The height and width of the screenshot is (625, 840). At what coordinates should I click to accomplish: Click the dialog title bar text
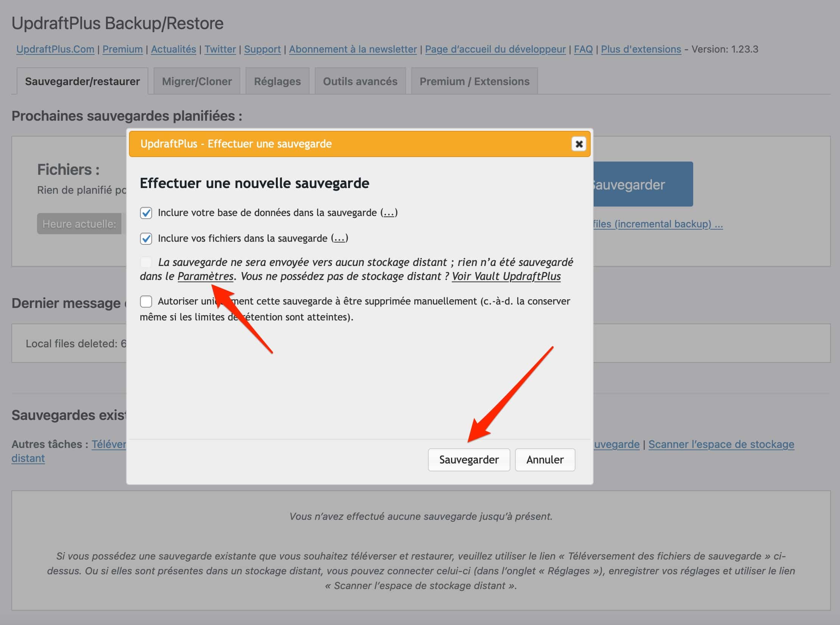coord(236,144)
